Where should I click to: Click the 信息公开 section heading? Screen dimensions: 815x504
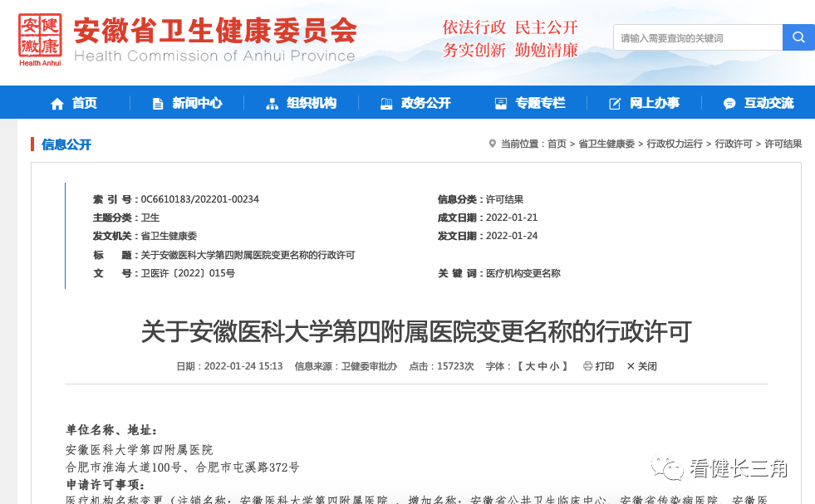(x=66, y=144)
